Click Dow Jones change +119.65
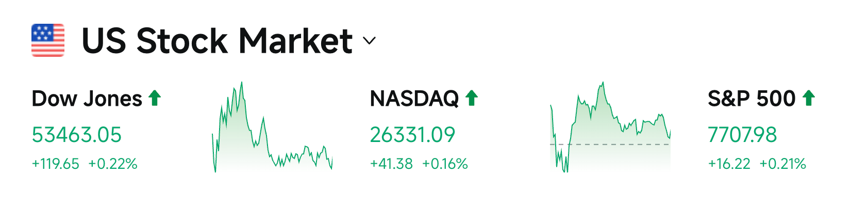Screen dimensions: 868x221 point(56,164)
